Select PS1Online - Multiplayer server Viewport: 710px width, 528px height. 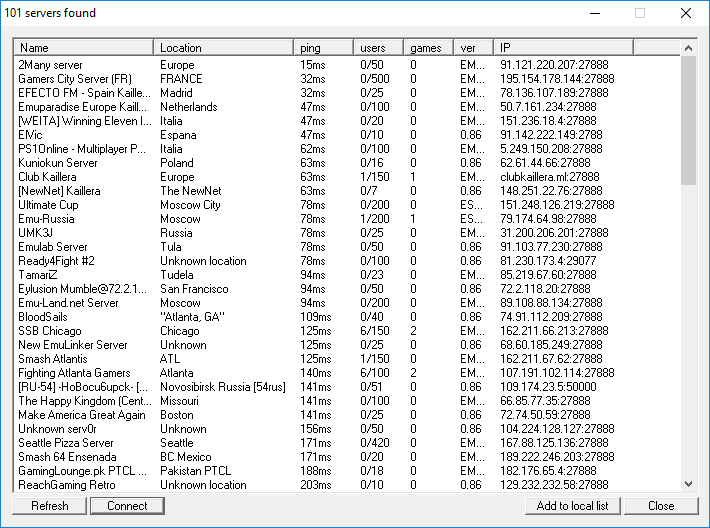pos(347,149)
